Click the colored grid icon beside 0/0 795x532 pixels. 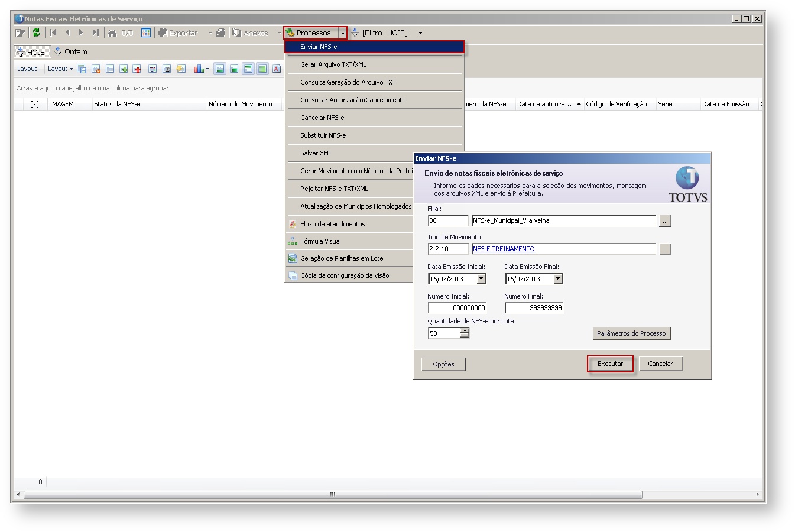point(146,33)
